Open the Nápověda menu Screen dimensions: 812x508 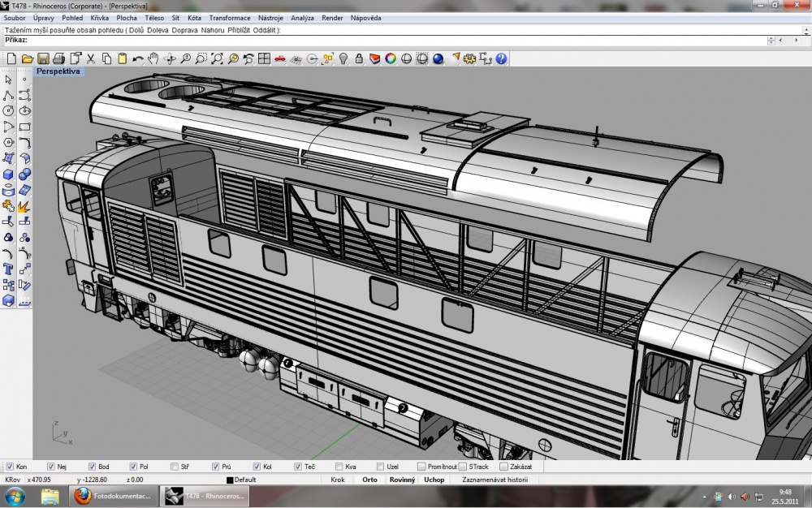pos(365,18)
